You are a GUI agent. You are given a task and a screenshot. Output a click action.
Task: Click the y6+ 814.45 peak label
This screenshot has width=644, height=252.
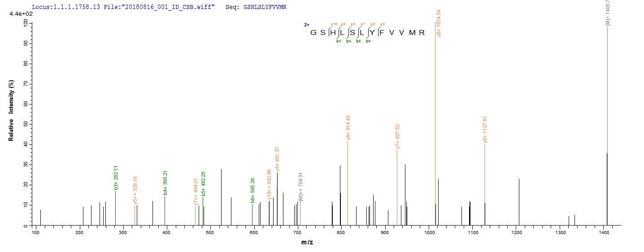tap(348, 127)
